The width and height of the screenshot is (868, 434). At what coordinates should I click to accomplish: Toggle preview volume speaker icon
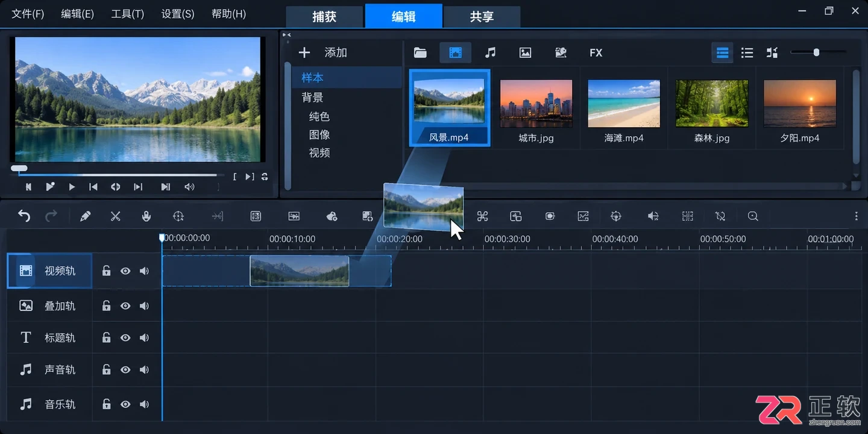tap(189, 187)
